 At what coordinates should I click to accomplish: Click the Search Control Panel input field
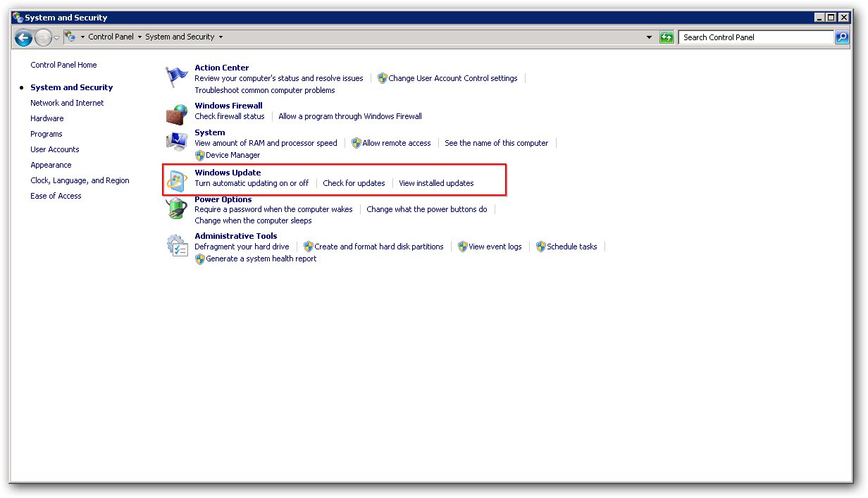[757, 37]
